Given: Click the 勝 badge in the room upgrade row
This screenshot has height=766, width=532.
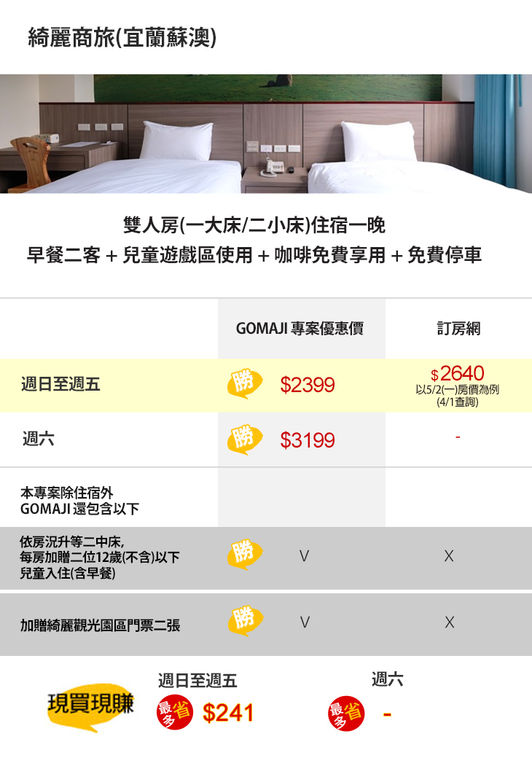Looking at the screenshot, I should tap(245, 555).
